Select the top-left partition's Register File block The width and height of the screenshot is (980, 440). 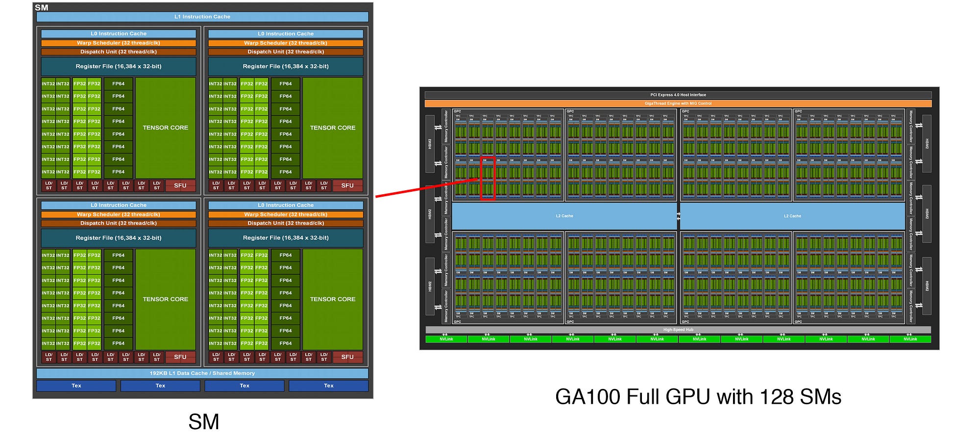coord(119,66)
